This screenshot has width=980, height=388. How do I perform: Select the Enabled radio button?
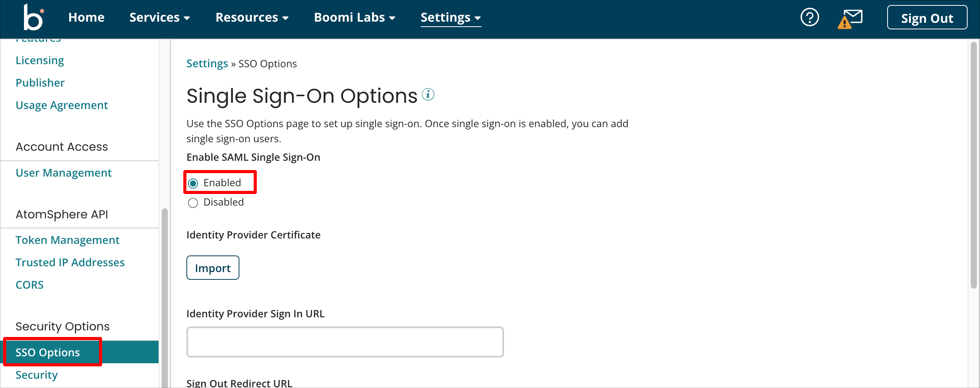coord(193,183)
